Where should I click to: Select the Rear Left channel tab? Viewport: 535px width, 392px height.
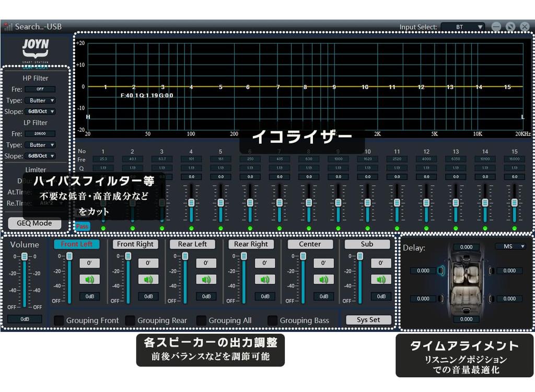pyautogui.click(x=192, y=244)
